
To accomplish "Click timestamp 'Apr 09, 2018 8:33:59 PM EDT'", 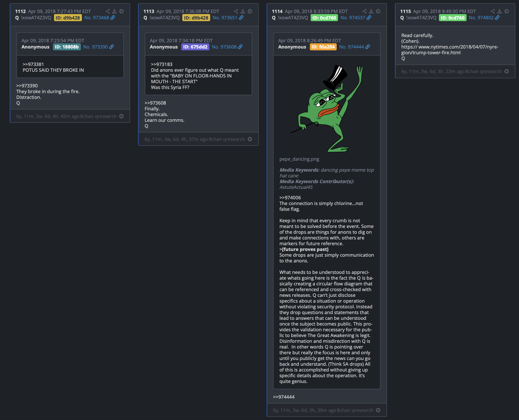I will [x=316, y=11].
